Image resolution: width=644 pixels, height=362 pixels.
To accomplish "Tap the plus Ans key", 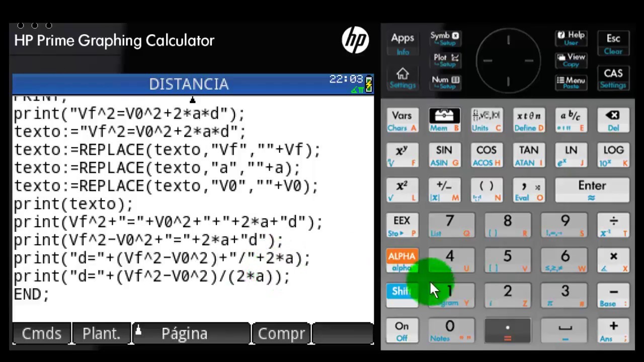I will pos(614,331).
